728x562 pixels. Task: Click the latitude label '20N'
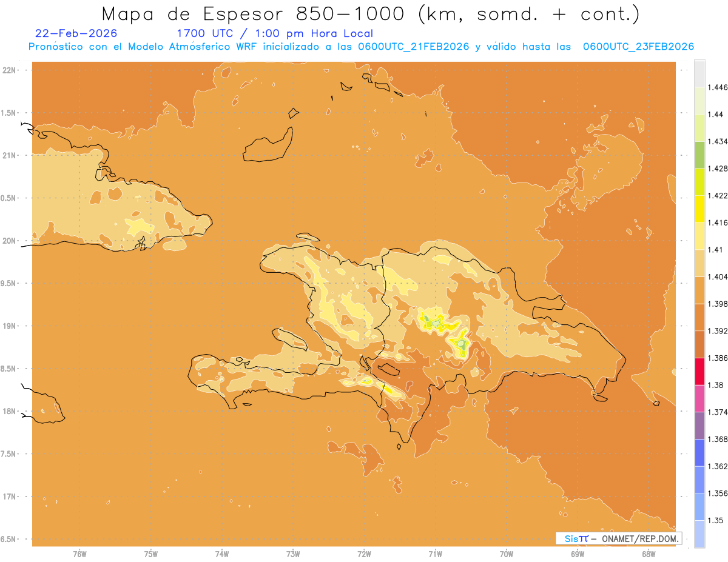tap(10, 241)
